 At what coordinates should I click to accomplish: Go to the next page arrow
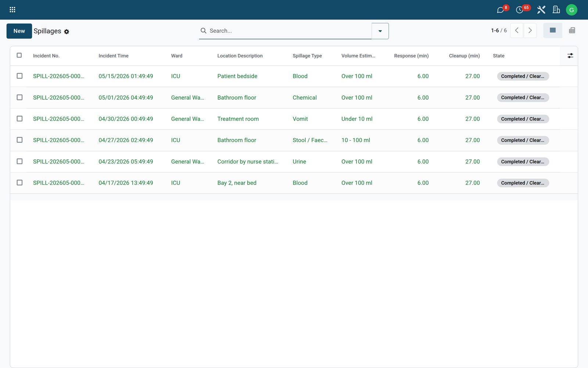tap(530, 31)
